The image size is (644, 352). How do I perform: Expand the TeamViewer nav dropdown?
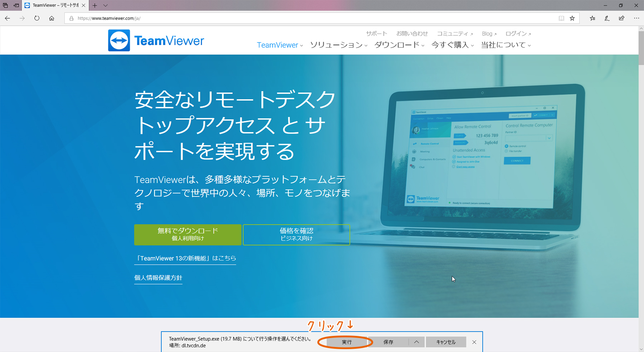coord(279,45)
